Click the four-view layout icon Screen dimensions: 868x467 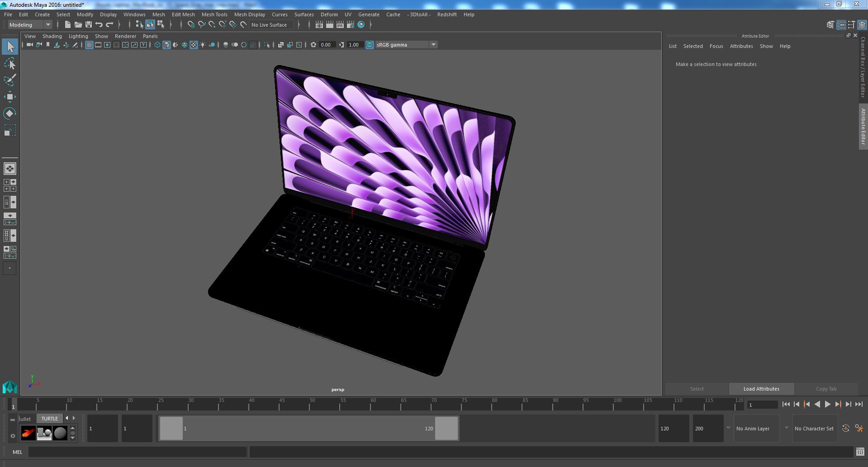[10, 185]
